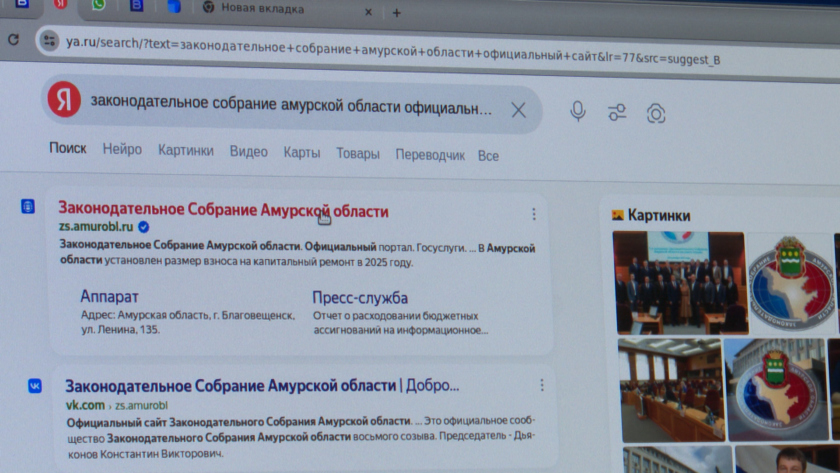
Task: Open the zs.amurobl.ru domain link
Action: click(x=96, y=227)
